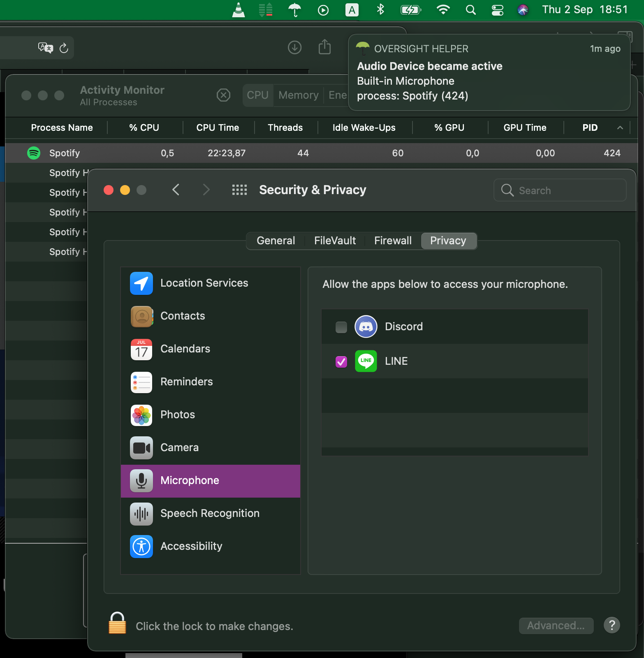Show all preferences grid icon
Viewport: 644px width, 658px height.
click(x=239, y=190)
